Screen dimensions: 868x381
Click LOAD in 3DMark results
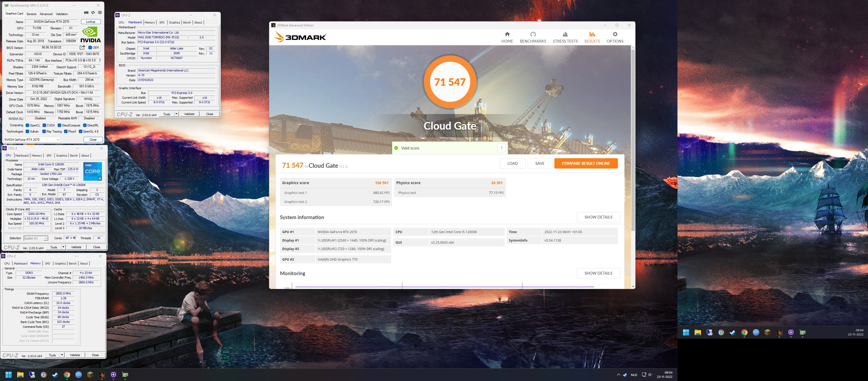click(513, 164)
